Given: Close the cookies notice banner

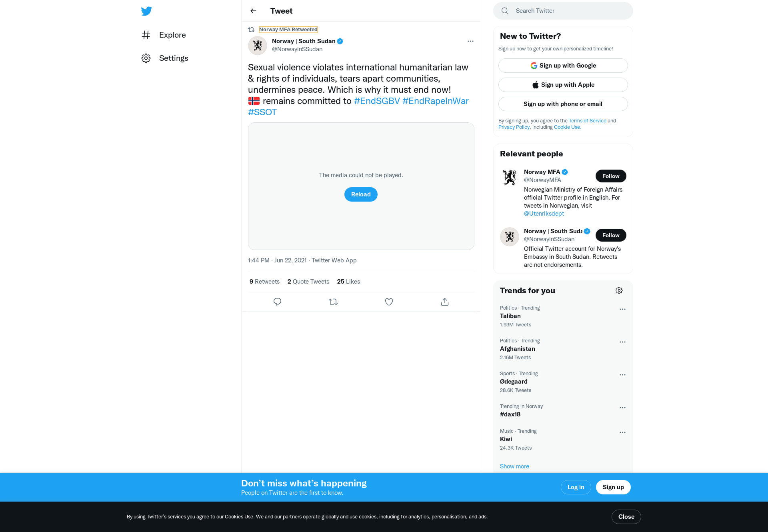Looking at the screenshot, I should tap(626, 517).
